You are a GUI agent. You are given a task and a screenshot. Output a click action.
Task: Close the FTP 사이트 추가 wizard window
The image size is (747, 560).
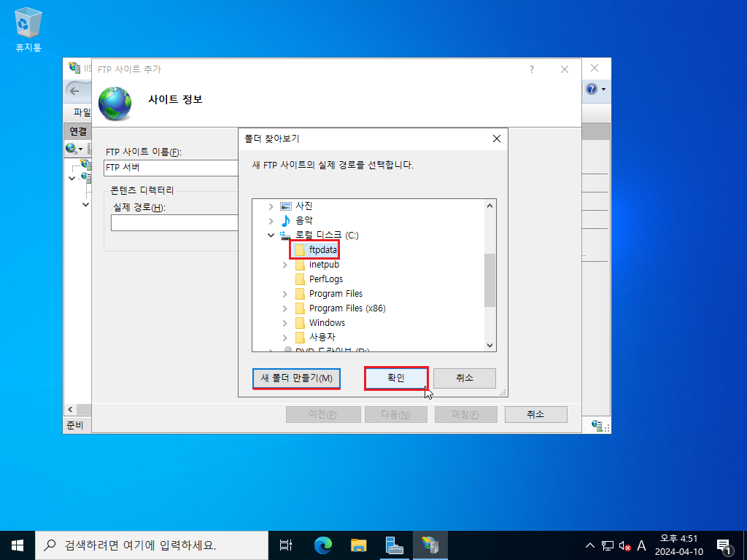tap(565, 69)
